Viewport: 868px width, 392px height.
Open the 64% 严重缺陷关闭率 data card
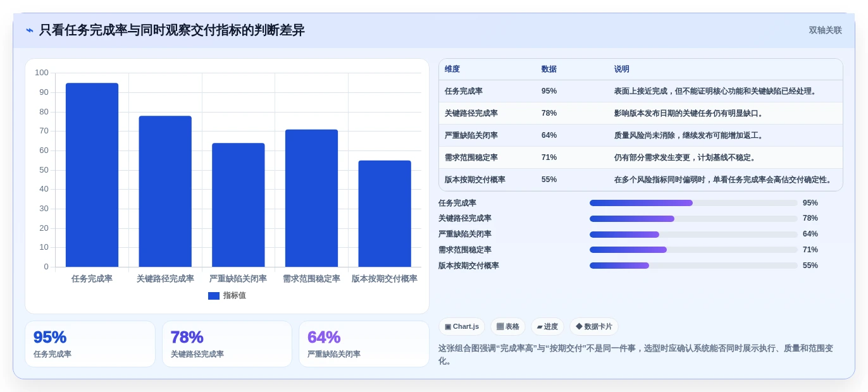364,344
